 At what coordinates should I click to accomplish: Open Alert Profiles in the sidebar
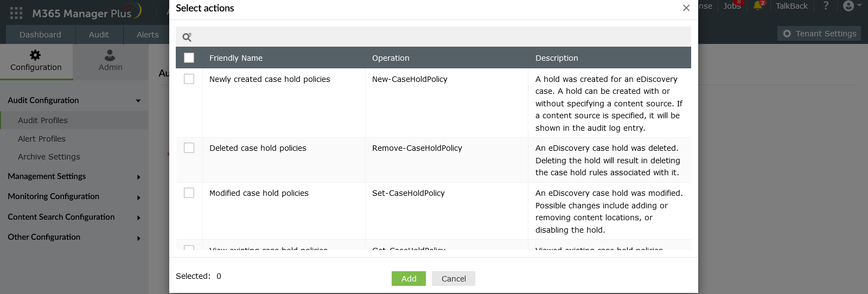pyautogui.click(x=42, y=139)
